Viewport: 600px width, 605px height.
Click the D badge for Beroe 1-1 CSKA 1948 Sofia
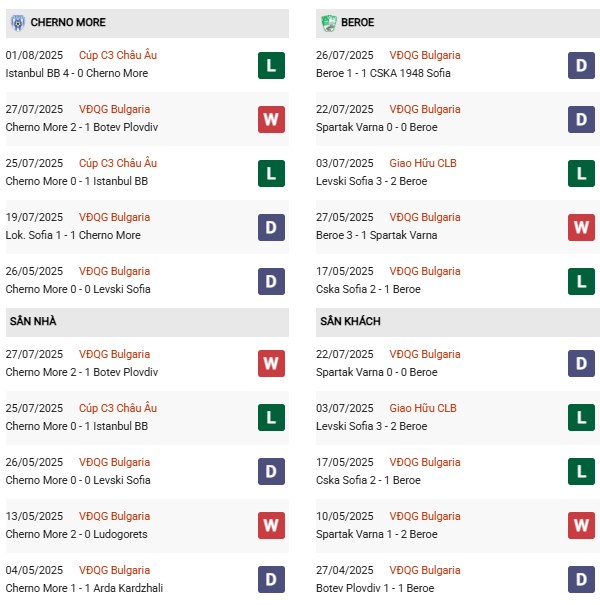tap(582, 65)
